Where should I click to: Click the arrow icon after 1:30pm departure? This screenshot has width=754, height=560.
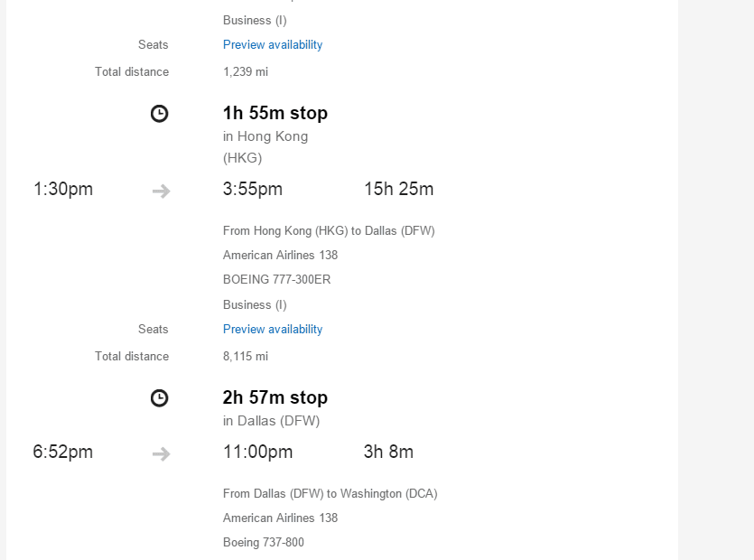tap(161, 191)
